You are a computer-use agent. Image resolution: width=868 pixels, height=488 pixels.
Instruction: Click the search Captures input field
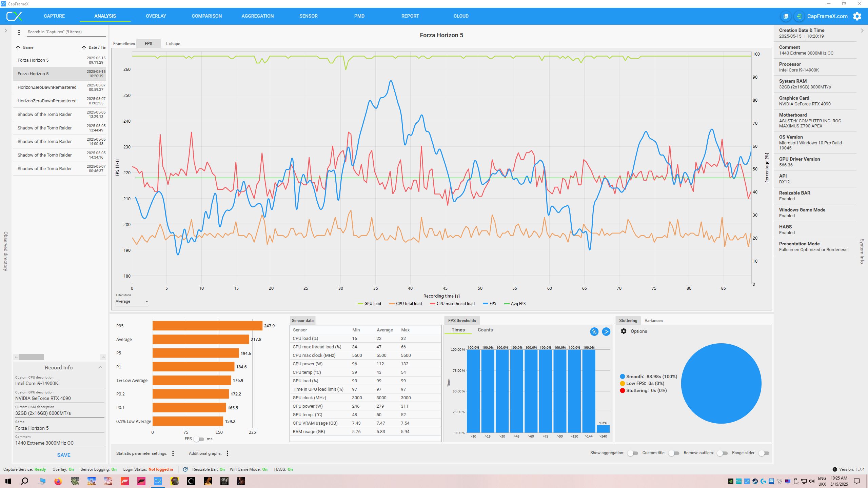(66, 32)
